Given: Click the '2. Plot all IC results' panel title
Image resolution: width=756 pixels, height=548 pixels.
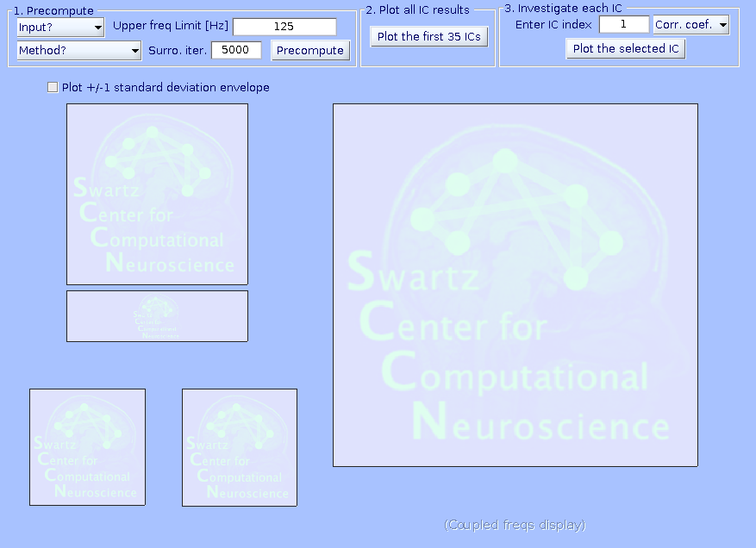Looking at the screenshot, I should point(417,9).
